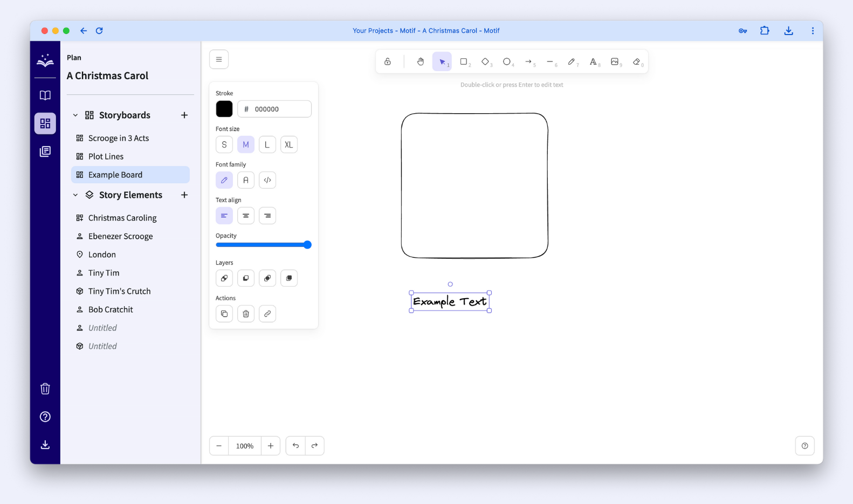The height and width of the screenshot is (504, 853).
Task: Select the Pencil draw tool
Action: [572, 62]
